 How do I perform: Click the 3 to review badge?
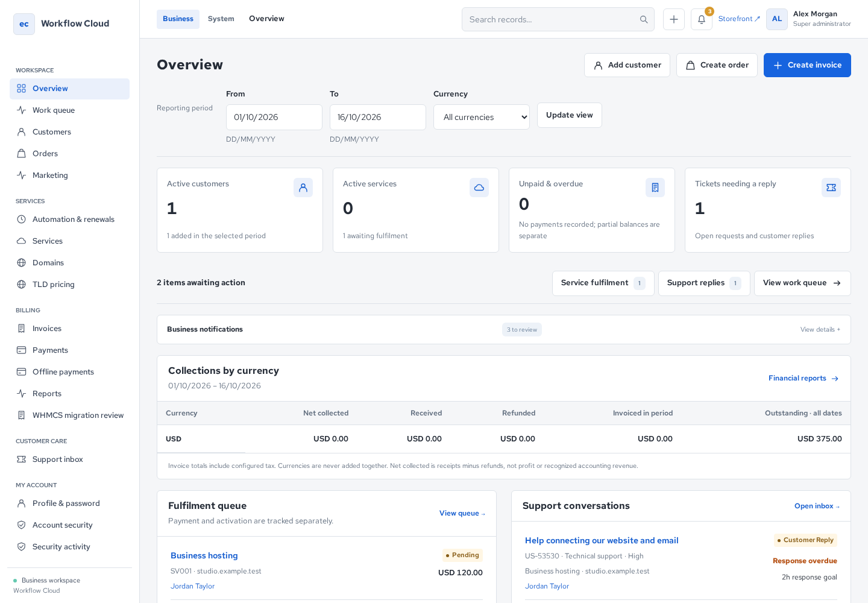pos(522,330)
